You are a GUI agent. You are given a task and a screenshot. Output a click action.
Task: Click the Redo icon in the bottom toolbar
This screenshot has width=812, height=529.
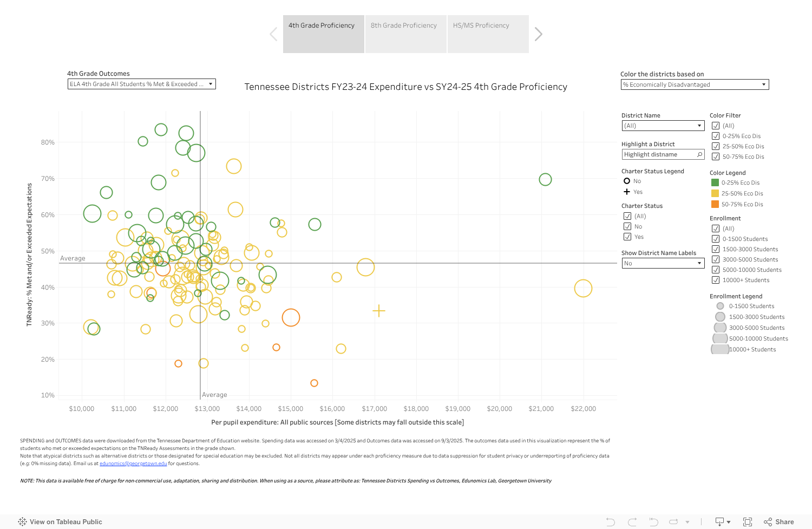(x=632, y=521)
